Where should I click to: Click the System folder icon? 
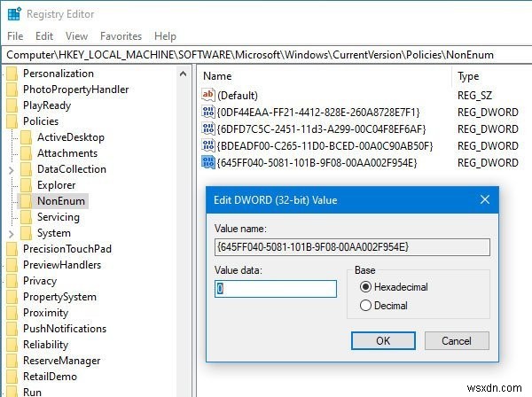tap(26, 233)
